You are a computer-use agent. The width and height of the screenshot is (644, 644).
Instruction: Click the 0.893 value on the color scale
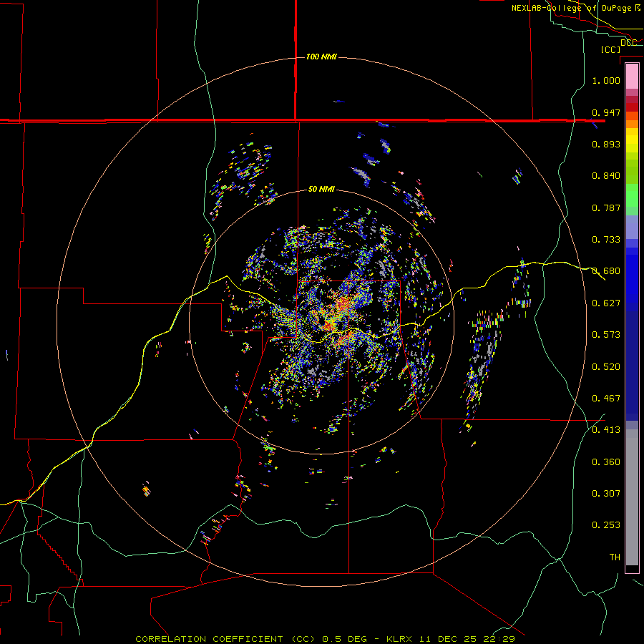[606, 144]
